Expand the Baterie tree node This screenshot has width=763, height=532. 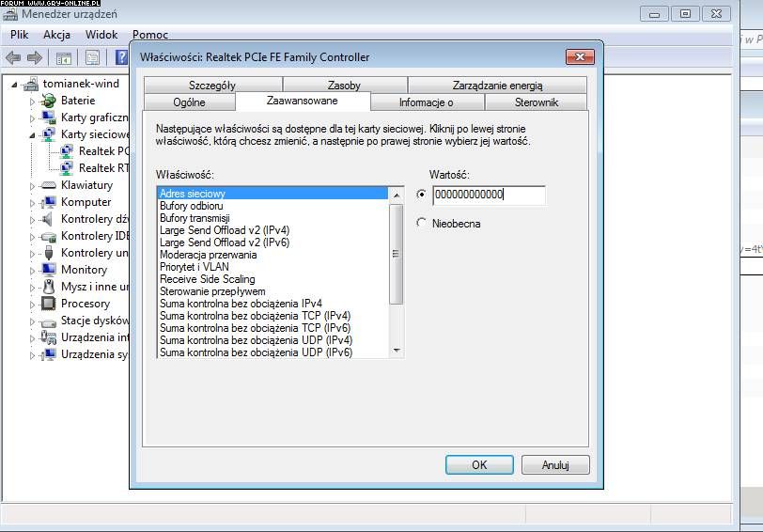click(x=32, y=102)
